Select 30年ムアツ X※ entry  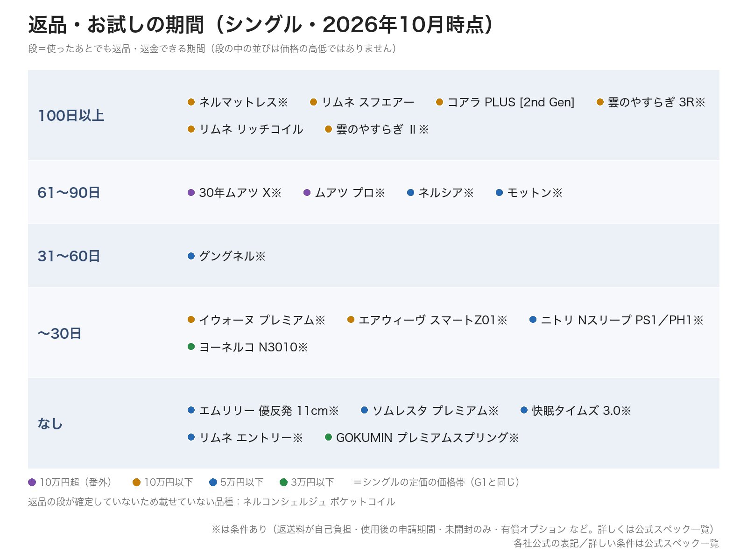234,193
